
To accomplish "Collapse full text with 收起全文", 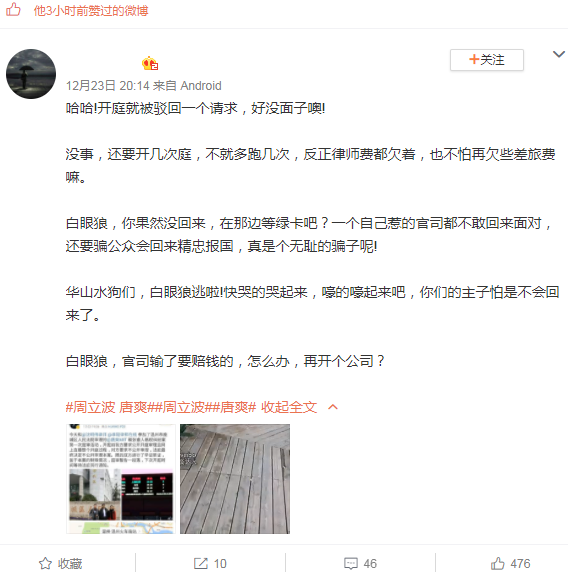I will click(289, 407).
